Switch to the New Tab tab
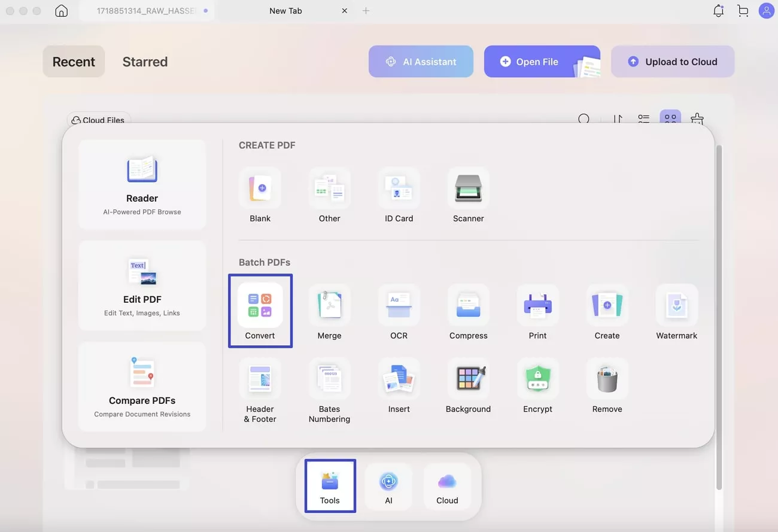 tap(285, 11)
